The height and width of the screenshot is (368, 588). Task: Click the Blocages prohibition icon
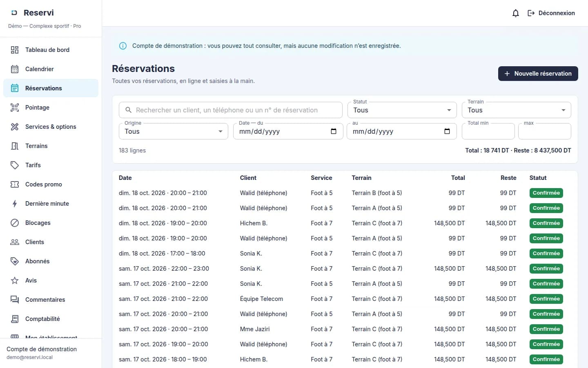(15, 223)
